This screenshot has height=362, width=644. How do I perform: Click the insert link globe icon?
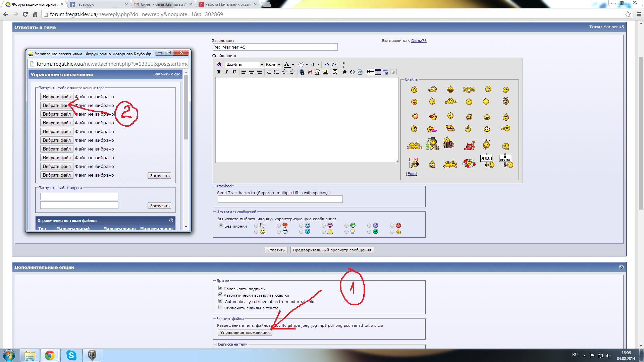click(x=302, y=72)
